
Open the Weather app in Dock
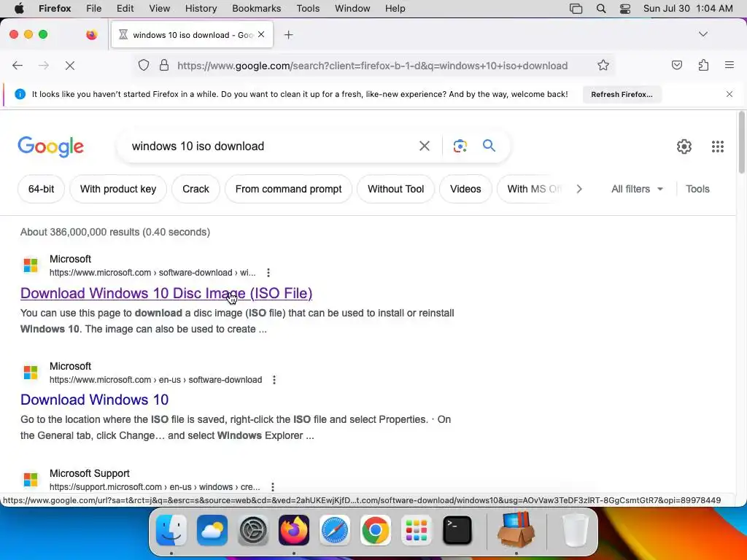pos(212,530)
